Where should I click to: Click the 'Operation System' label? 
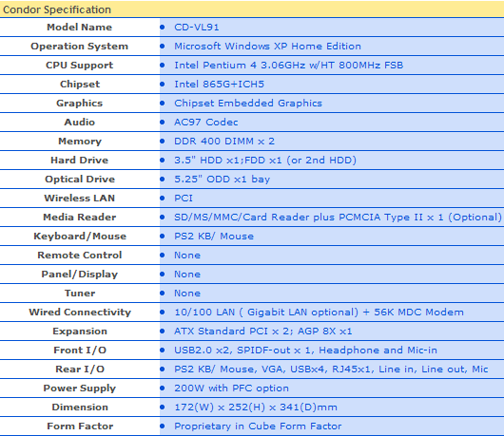[x=79, y=47]
